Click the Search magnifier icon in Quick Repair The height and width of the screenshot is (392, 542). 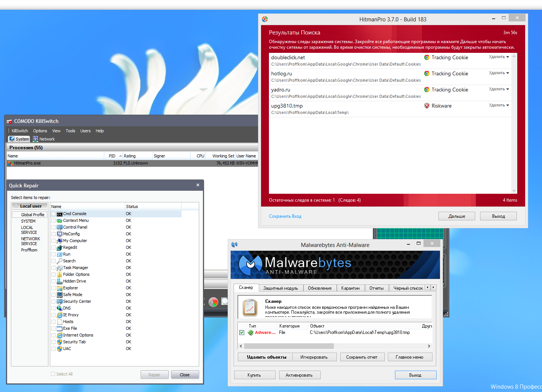coord(60,261)
